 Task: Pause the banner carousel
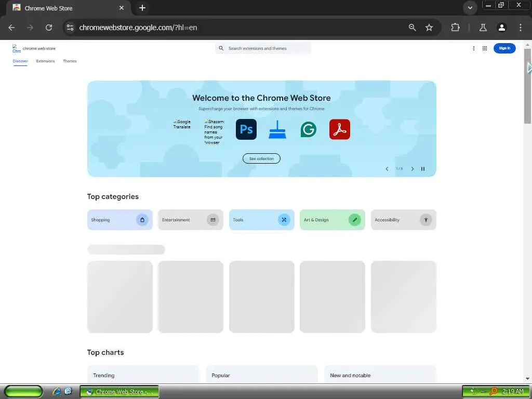[x=423, y=169]
